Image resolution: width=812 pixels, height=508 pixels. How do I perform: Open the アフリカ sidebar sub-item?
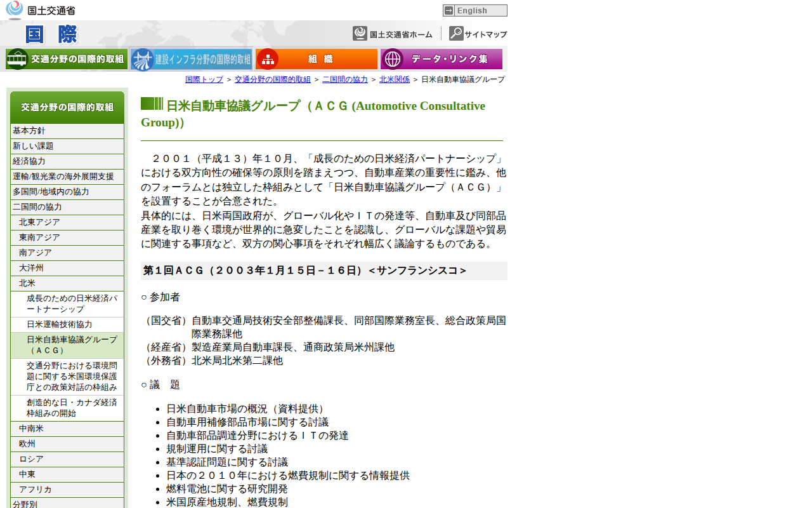point(67,490)
